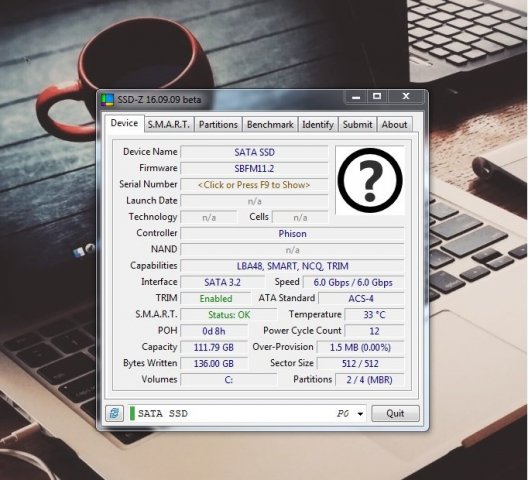Click the Quit button

point(395,413)
